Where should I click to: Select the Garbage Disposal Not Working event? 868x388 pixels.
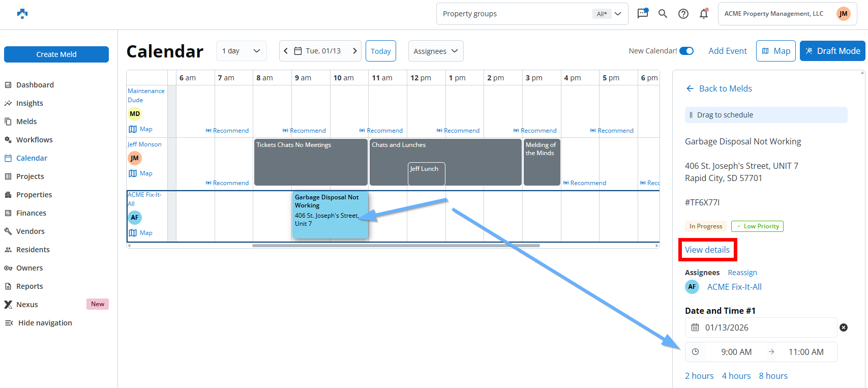tap(330, 215)
